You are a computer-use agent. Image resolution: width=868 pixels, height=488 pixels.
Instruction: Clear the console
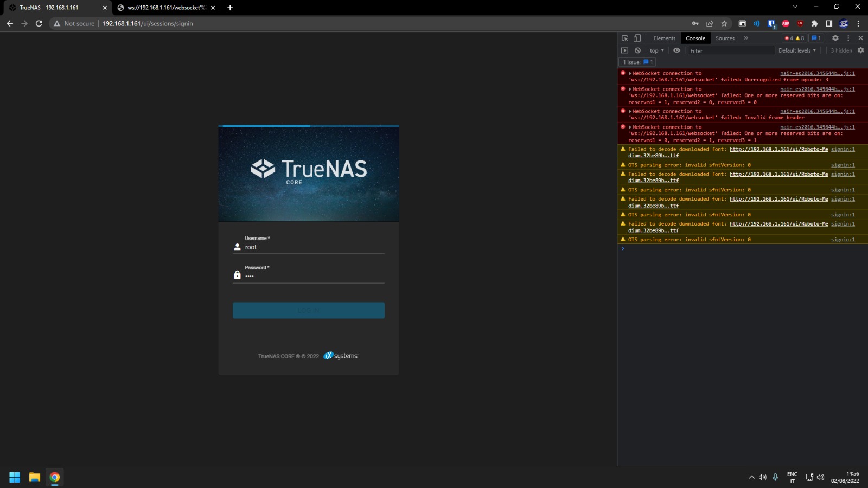637,50
